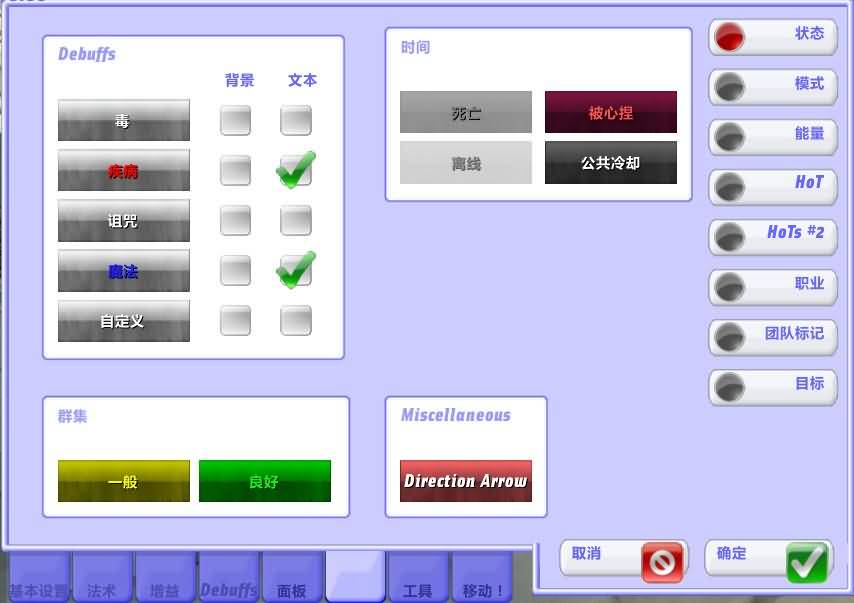Select the 能量 radio button
This screenshot has height=603, width=854.
[x=729, y=137]
